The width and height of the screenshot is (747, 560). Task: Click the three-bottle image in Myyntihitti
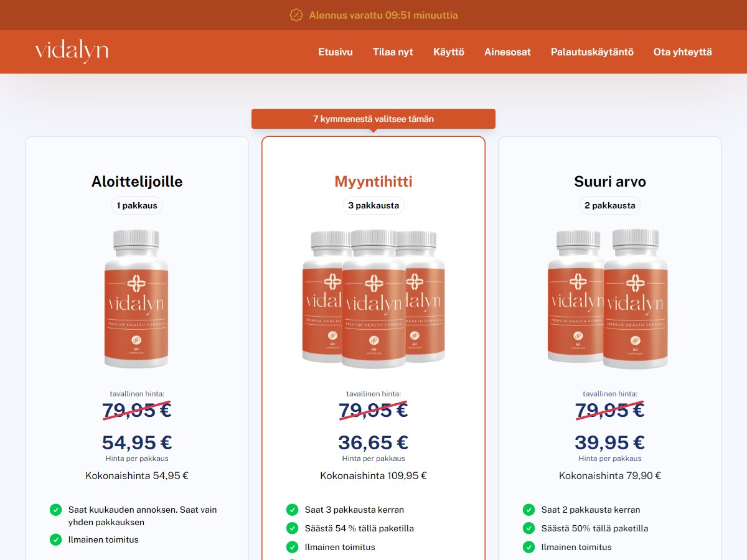[374, 299]
